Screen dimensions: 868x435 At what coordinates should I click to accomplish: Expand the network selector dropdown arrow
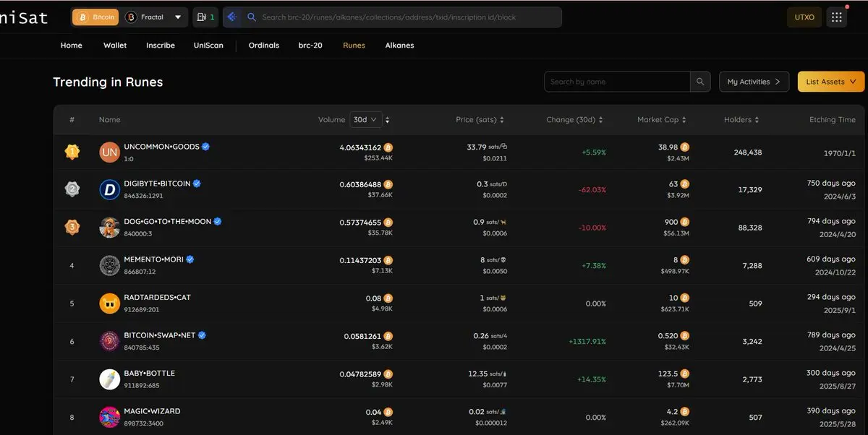tap(179, 17)
